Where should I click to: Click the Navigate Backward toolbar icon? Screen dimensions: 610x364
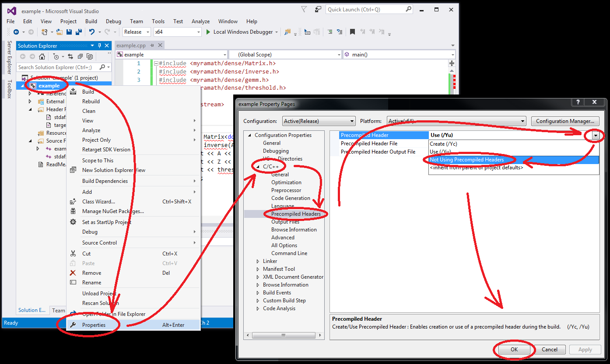point(16,32)
